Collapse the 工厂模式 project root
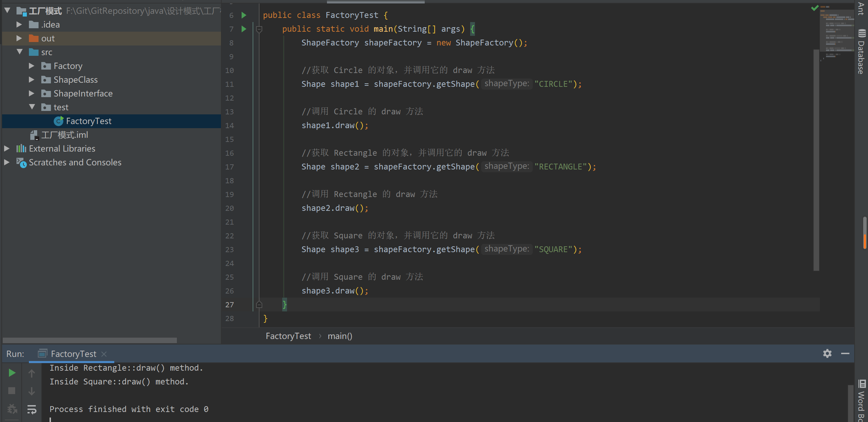Screen dimensions: 868x422 tap(7, 11)
